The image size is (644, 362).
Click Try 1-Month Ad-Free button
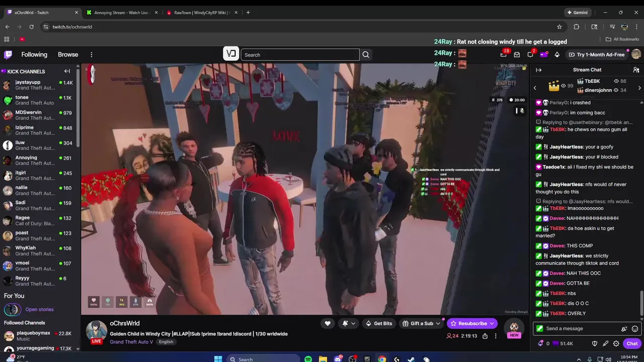click(597, 54)
